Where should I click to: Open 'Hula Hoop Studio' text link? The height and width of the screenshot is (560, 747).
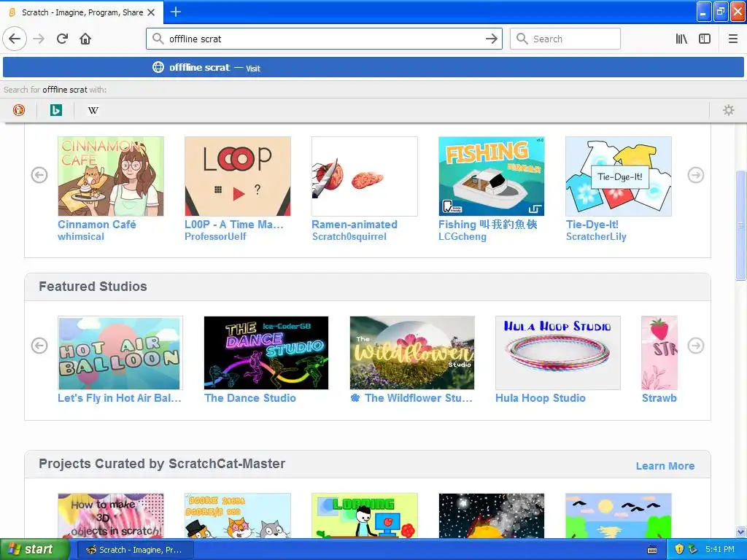(x=541, y=398)
